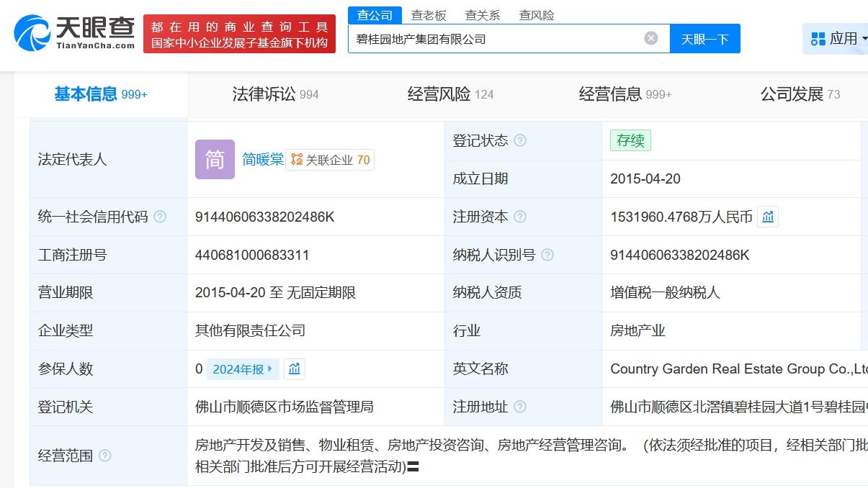Open the 关联企业 70 badge

(330, 160)
